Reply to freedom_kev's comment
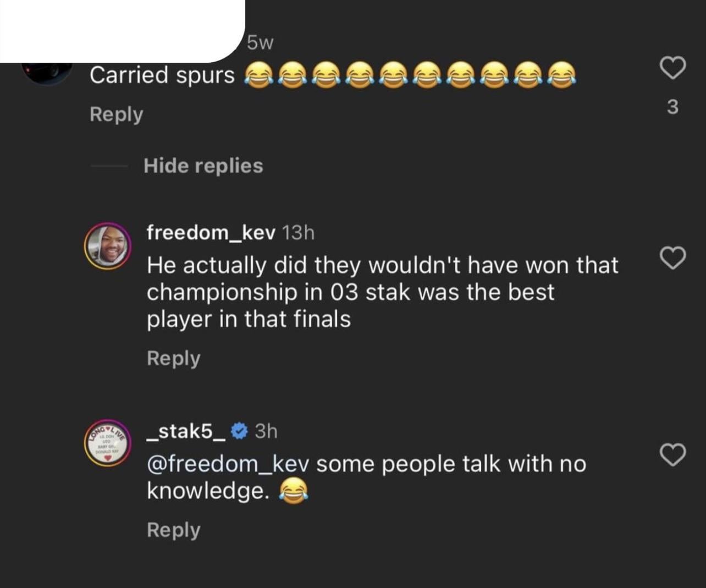 pos(173,358)
